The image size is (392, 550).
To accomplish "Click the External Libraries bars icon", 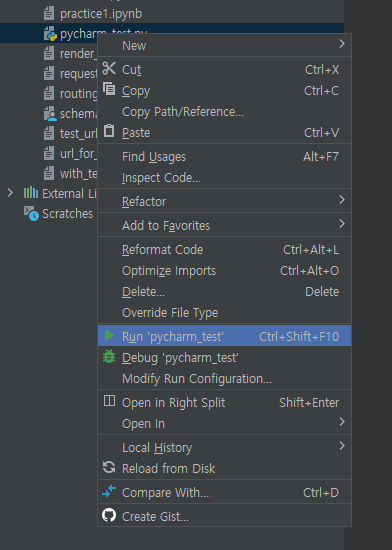I will 31,193.
